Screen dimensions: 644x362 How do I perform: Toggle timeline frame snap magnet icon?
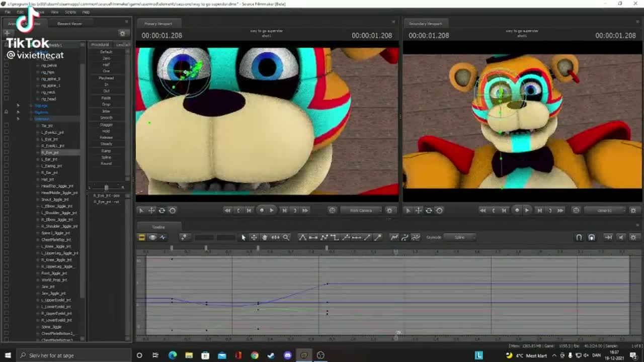click(592, 237)
